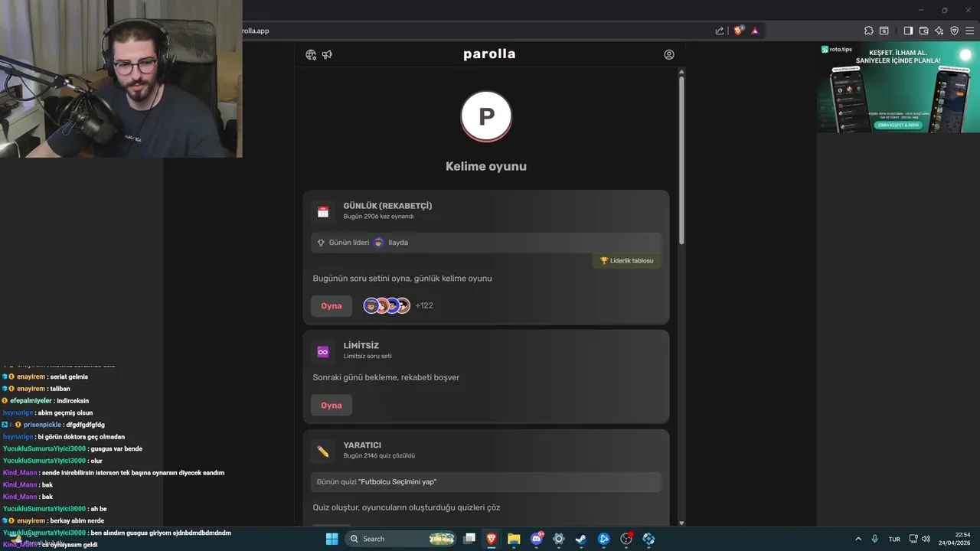Click the scrollbar up arrow

[x=681, y=71]
